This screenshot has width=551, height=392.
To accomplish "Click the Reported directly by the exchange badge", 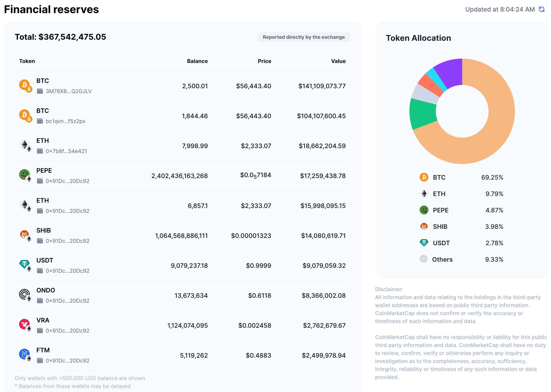I will pos(303,37).
